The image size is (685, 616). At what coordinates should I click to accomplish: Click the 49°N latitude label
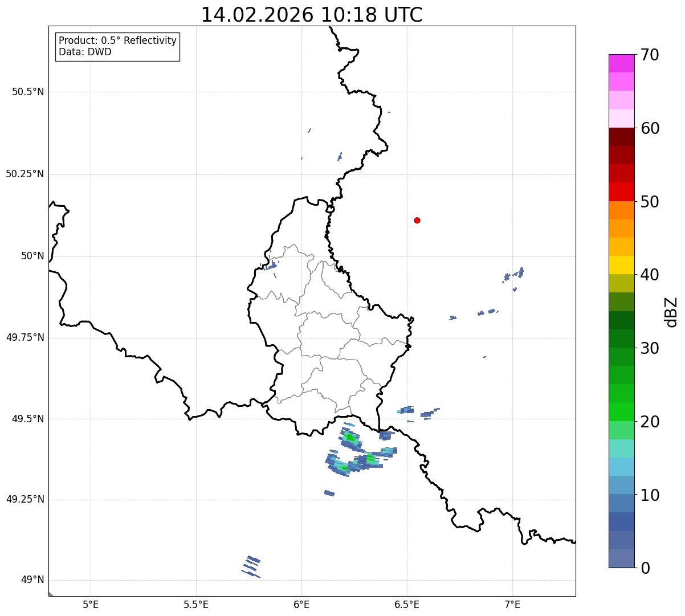point(32,580)
